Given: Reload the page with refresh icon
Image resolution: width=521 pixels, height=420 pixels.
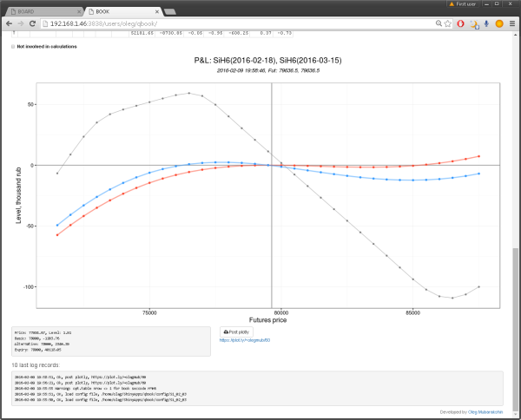Looking at the screenshot, I should coord(32,23).
